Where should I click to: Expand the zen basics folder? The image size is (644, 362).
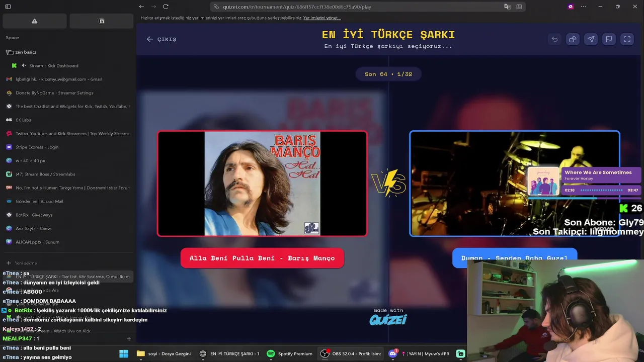point(21,52)
